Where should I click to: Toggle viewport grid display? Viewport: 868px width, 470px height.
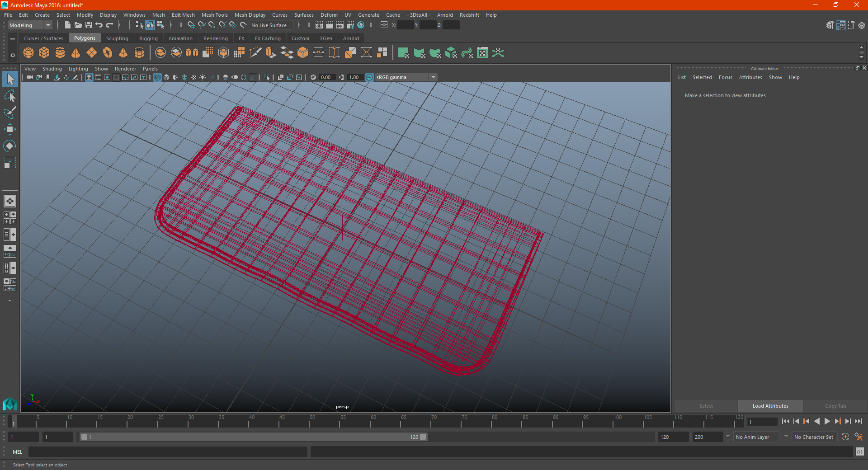pyautogui.click(x=89, y=77)
